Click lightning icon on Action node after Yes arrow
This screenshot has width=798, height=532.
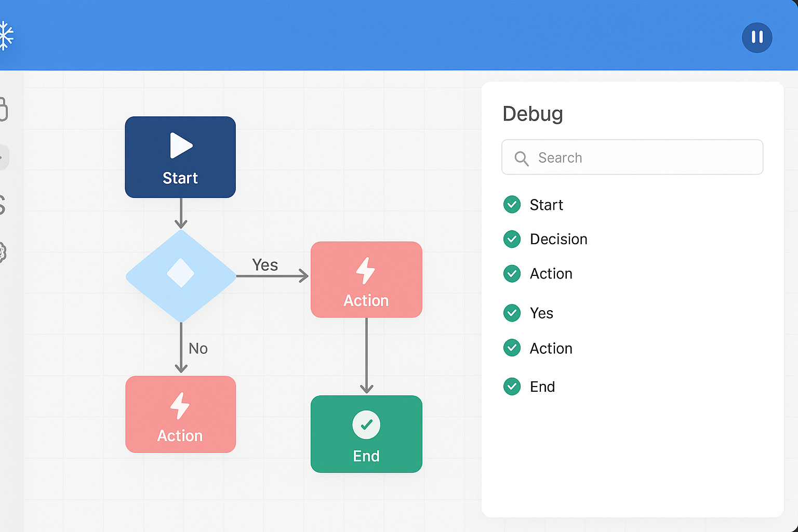tap(366, 271)
